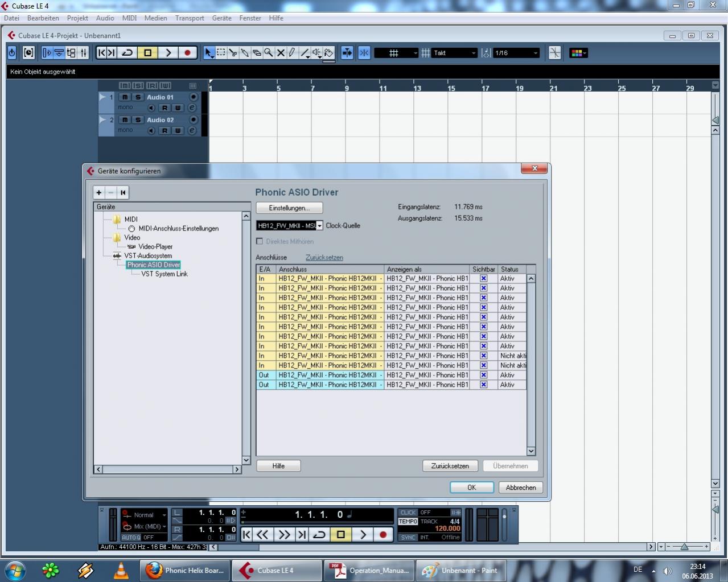
Task: Expand the Audio 02 track lanes
Action: (x=102, y=120)
